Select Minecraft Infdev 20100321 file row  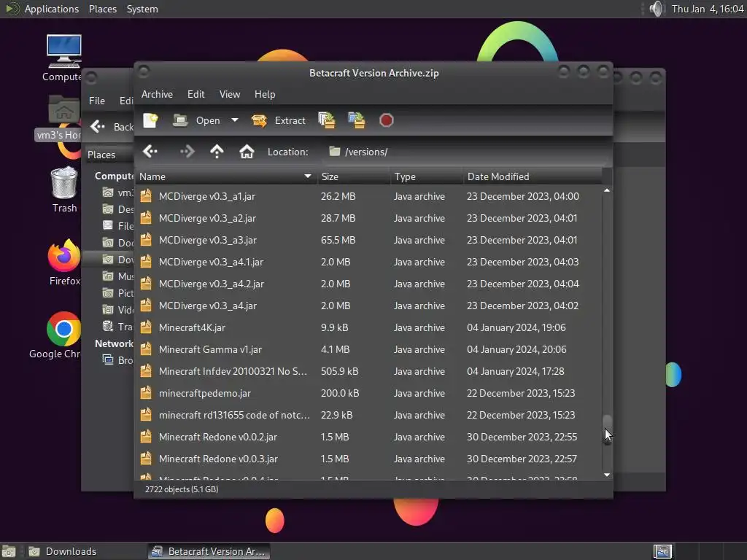(x=368, y=371)
